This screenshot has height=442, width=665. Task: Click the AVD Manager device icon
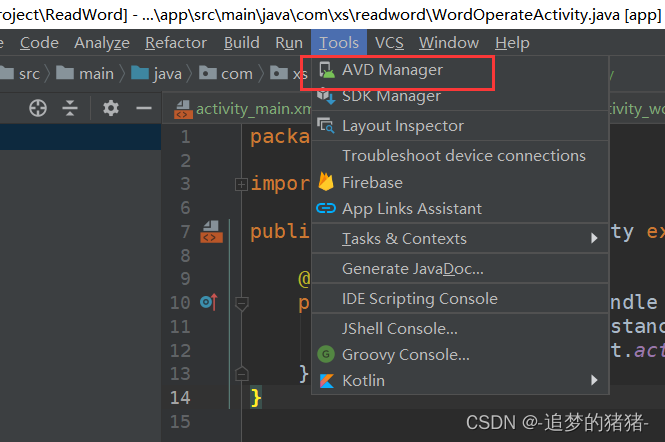[327, 70]
